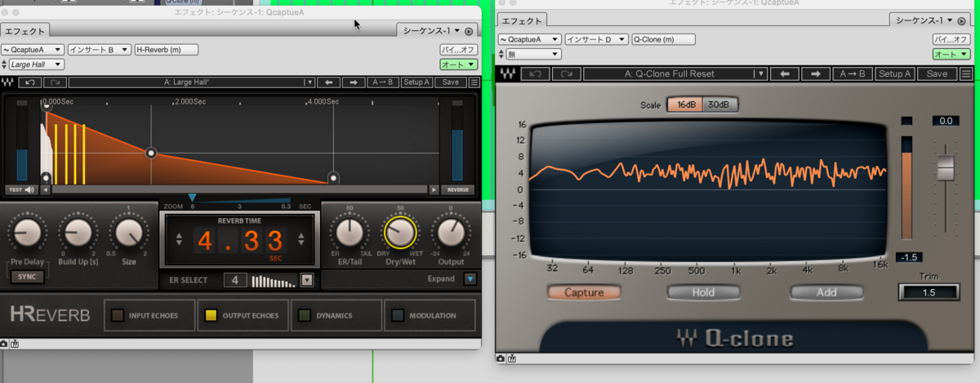Open the A: Large Hall preset menu

[192, 82]
